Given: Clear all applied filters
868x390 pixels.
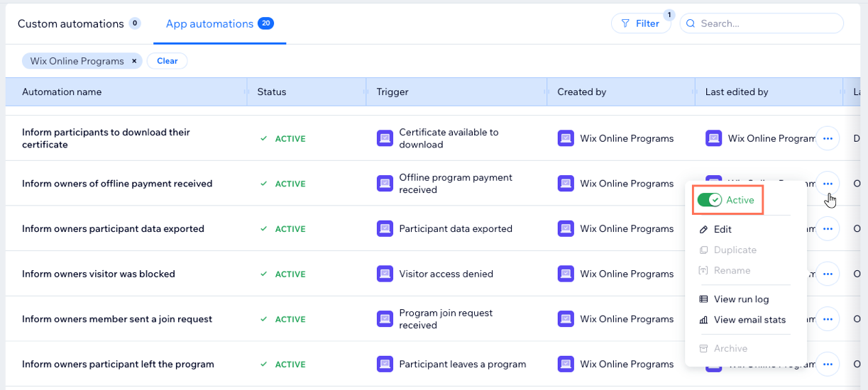Looking at the screenshot, I should click(167, 61).
